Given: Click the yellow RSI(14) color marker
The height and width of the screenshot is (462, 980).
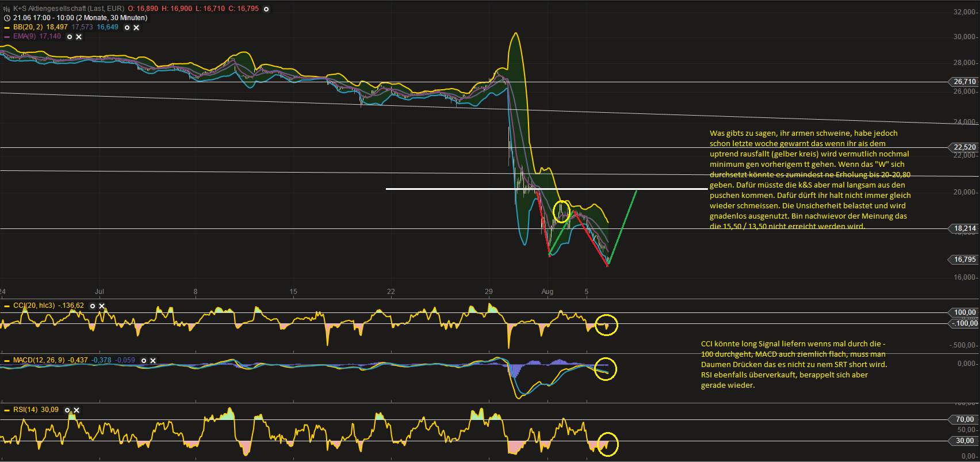Looking at the screenshot, I should 7,410.
